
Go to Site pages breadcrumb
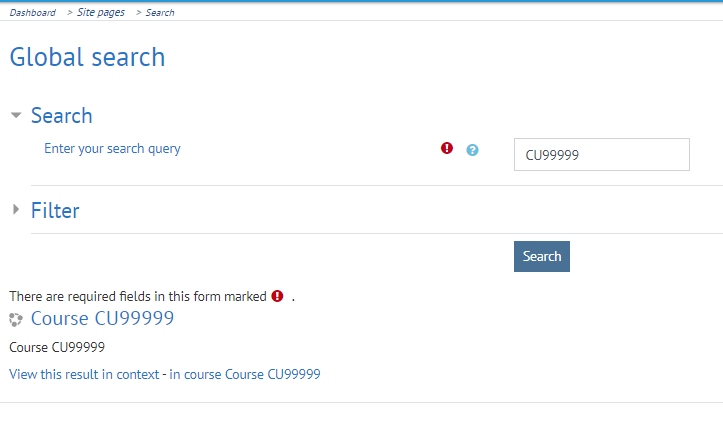tap(101, 12)
